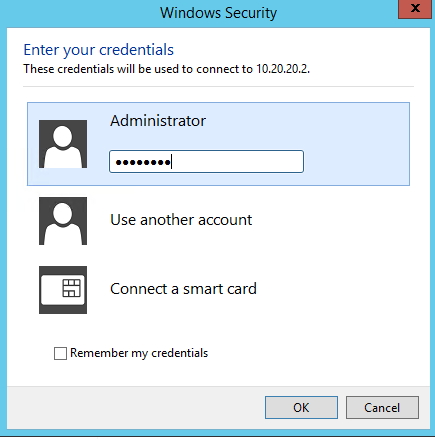Click the Enter your credentials heading

(x=99, y=50)
